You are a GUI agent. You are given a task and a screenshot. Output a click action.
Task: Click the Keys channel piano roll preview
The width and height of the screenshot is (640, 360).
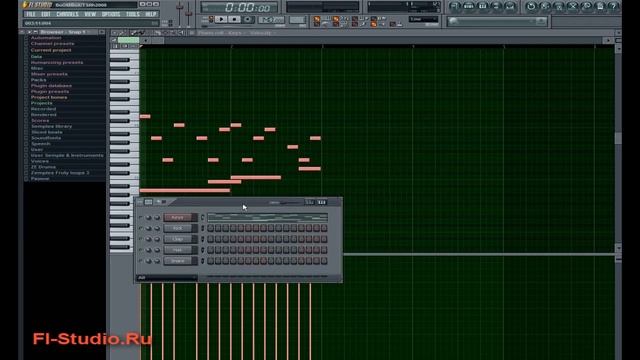[267, 218]
